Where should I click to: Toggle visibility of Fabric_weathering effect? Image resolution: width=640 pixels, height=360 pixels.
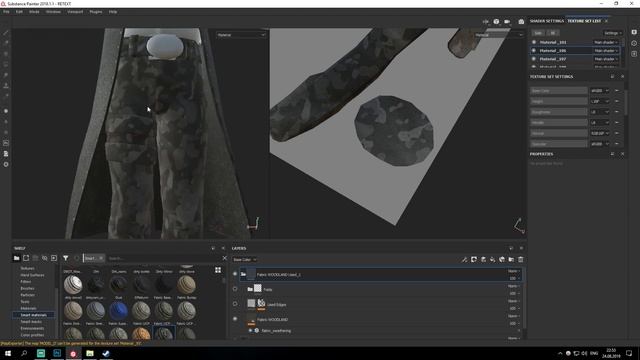point(250,331)
